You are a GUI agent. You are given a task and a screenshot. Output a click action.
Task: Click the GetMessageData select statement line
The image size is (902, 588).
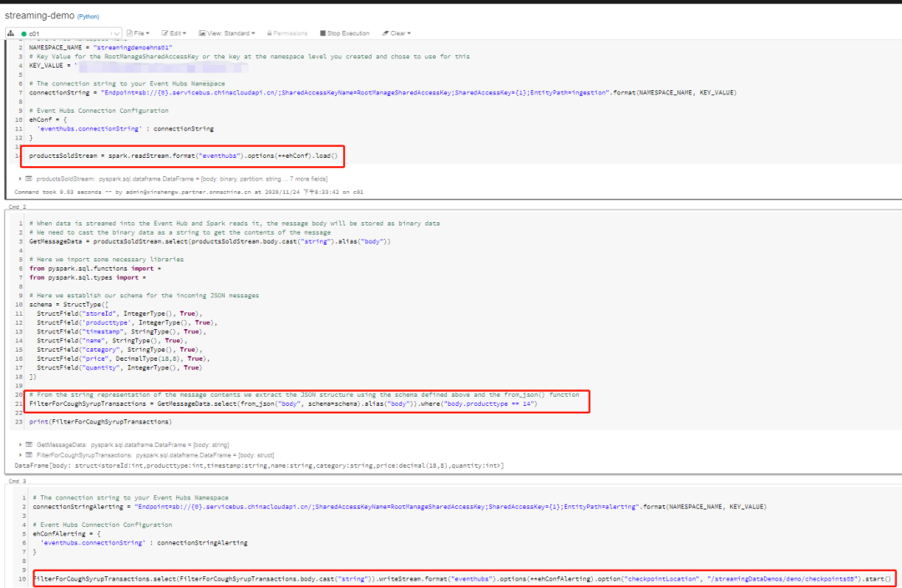pyautogui.click(x=210, y=241)
